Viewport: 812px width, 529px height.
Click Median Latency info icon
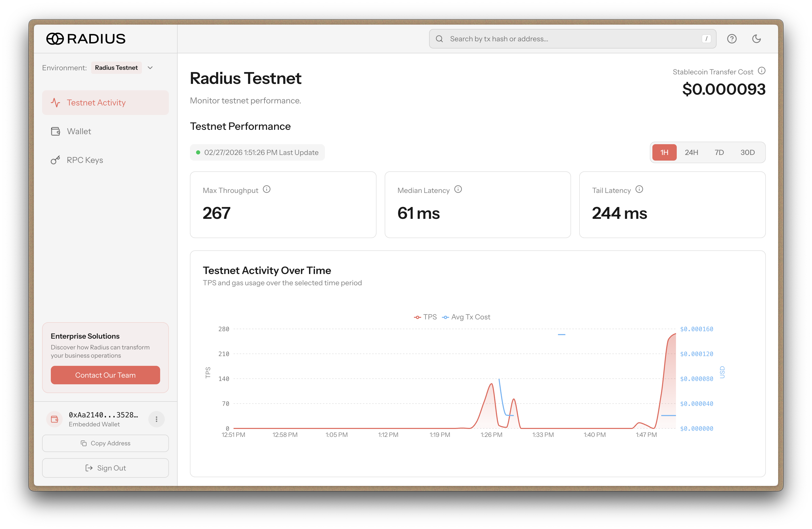click(x=458, y=189)
